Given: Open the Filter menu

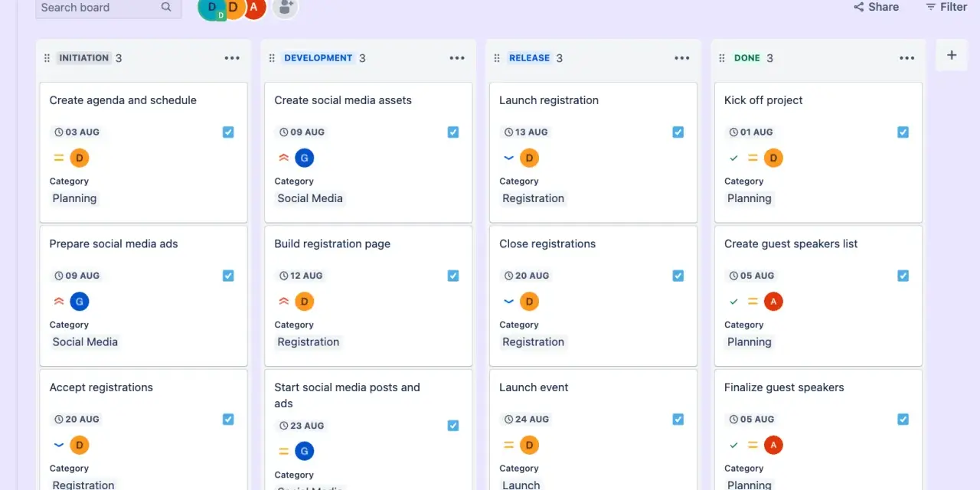Looking at the screenshot, I should [946, 7].
